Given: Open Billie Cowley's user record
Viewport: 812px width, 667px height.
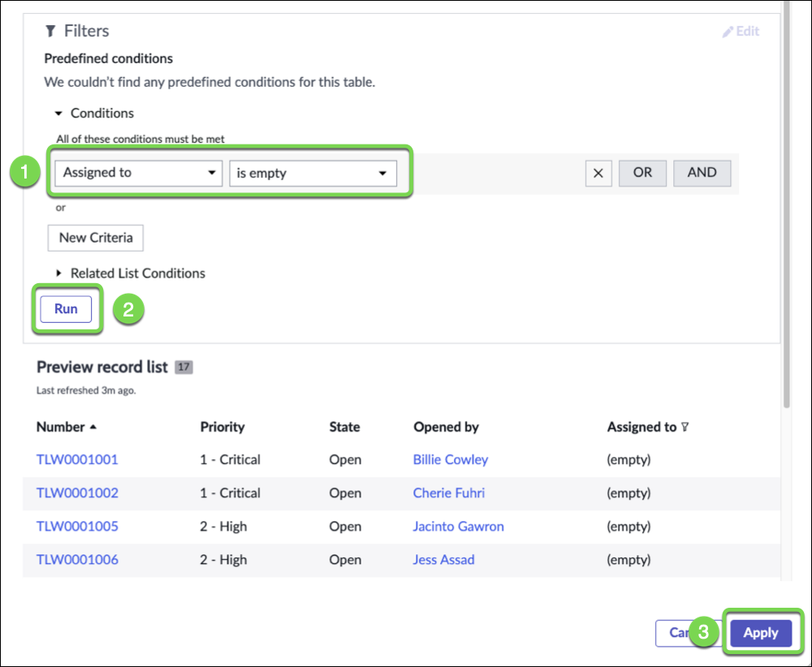Looking at the screenshot, I should tap(450, 459).
